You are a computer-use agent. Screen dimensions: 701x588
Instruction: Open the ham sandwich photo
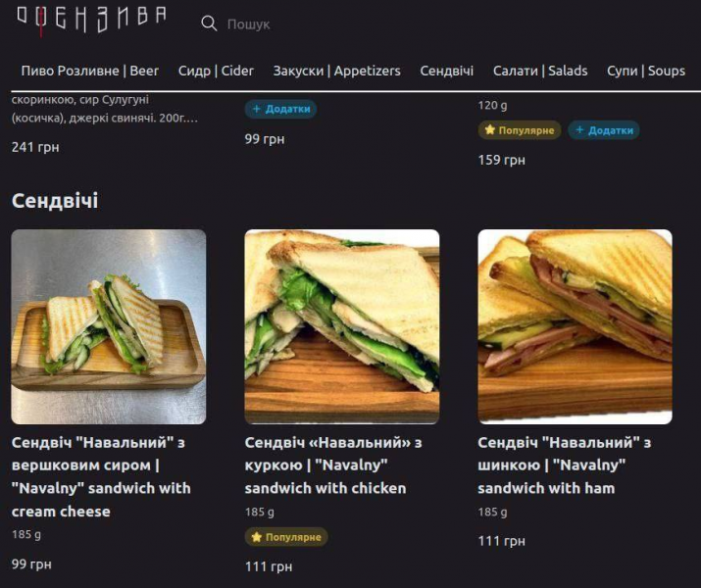click(x=575, y=326)
